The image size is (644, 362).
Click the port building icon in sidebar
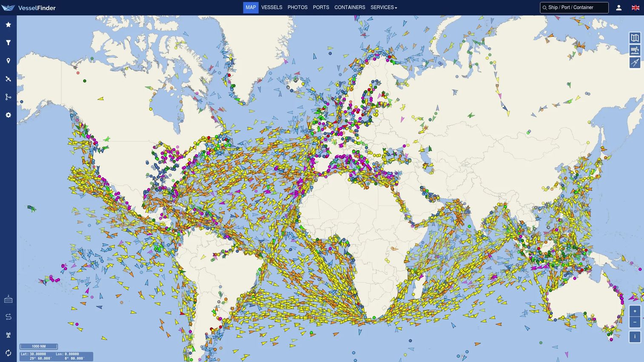[8, 299]
